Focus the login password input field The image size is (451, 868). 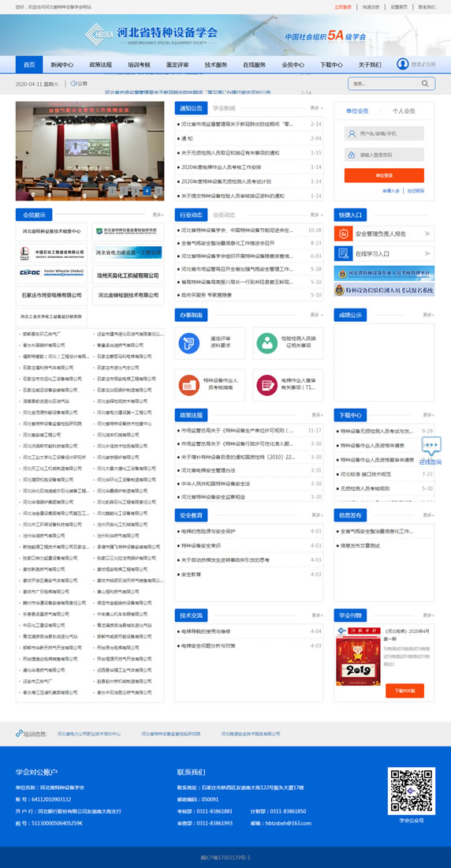click(x=384, y=155)
